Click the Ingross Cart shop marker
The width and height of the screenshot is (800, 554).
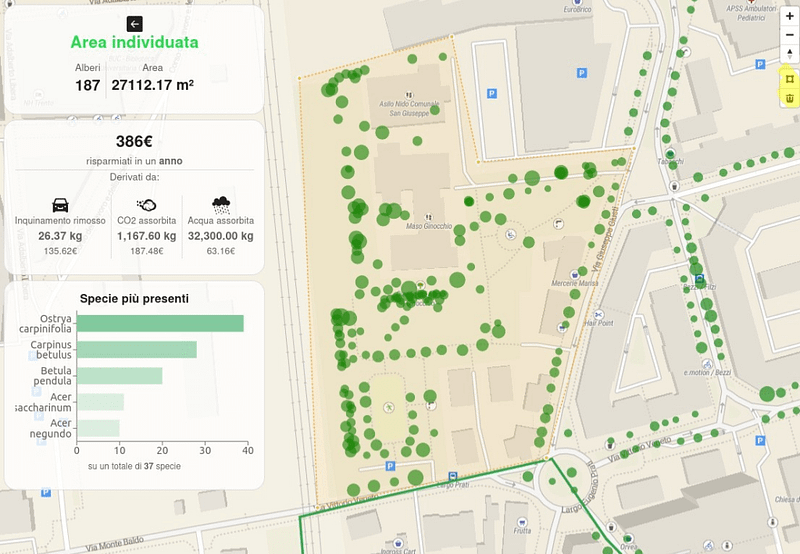(398, 543)
